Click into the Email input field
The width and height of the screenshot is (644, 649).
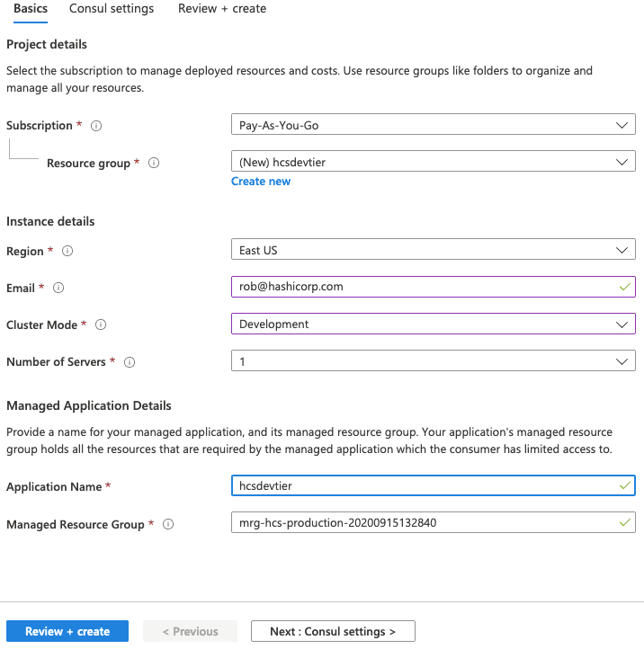tap(423, 287)
